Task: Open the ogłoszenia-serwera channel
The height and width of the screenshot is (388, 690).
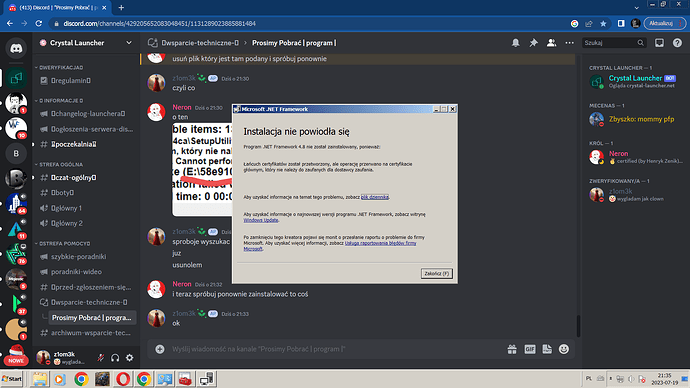Action: 86,129
